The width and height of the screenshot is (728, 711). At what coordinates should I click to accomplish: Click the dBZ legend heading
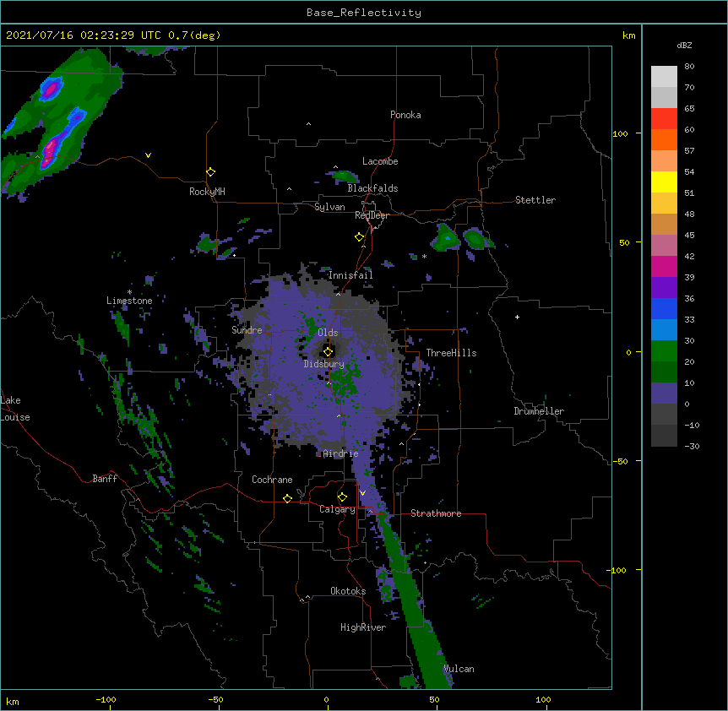[684, 45]
